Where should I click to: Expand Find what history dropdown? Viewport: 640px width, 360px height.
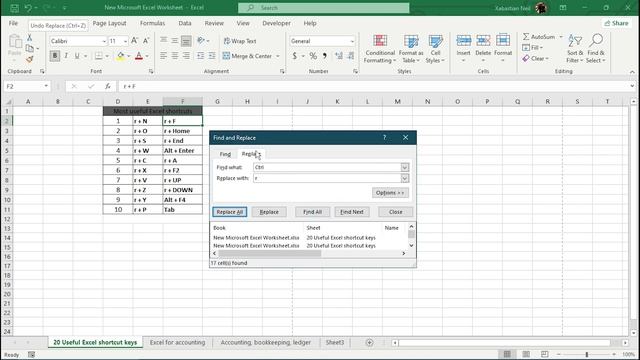click(x=404, y=167)
